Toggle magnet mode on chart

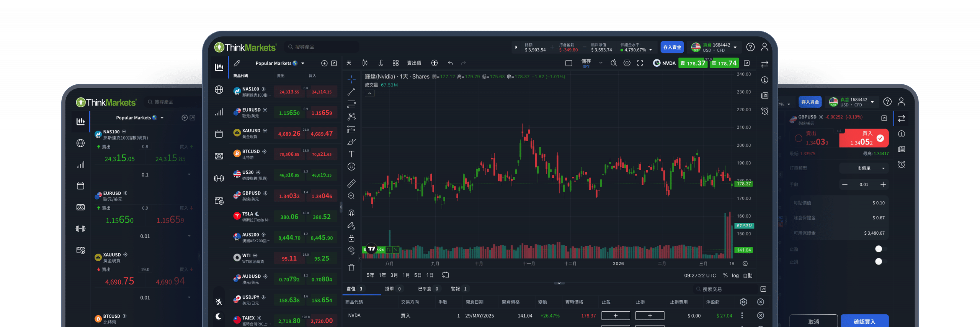click(351, 213)
